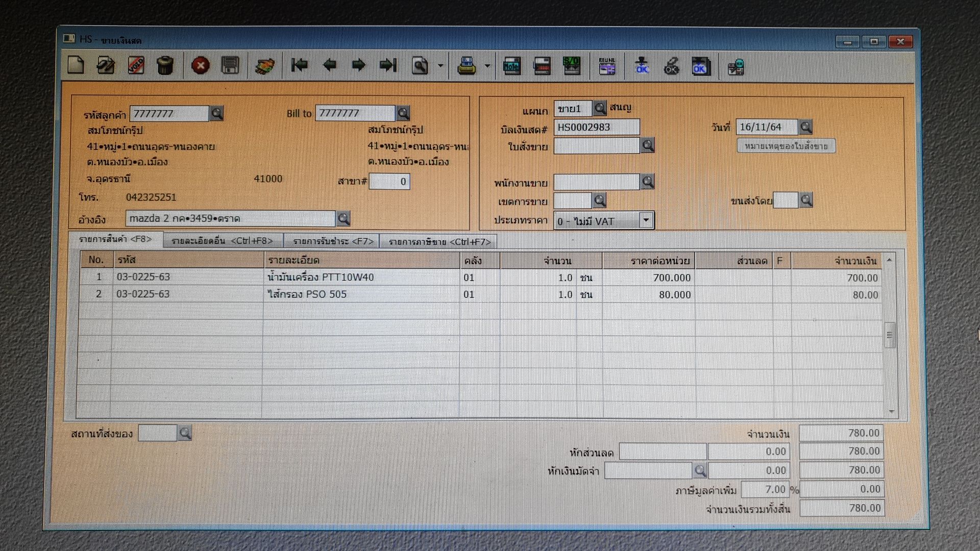Search customer code with magnifier button
Image resolution: width=980 pixels, height=551 pixels.
pos(217,113)
